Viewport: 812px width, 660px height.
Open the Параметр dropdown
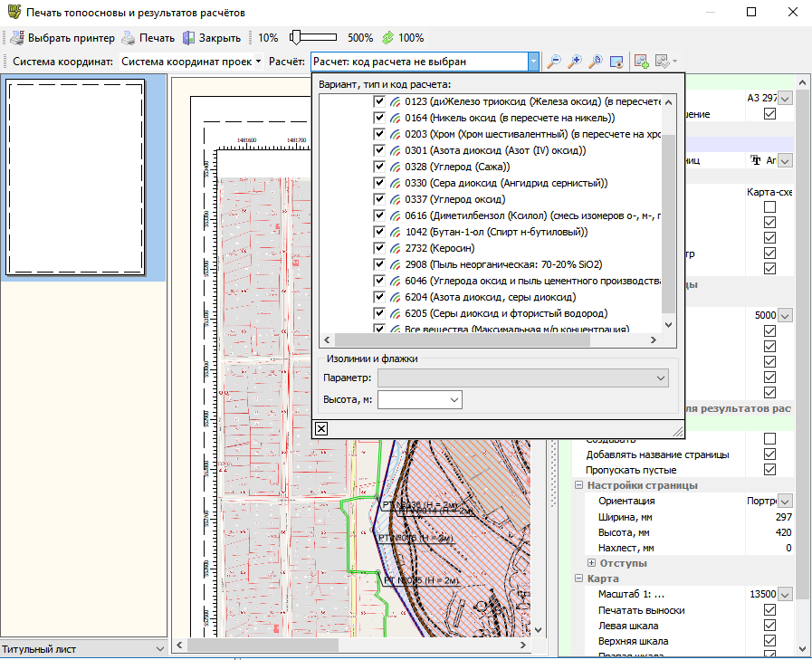pyautogui.click(x=660, y=378)
